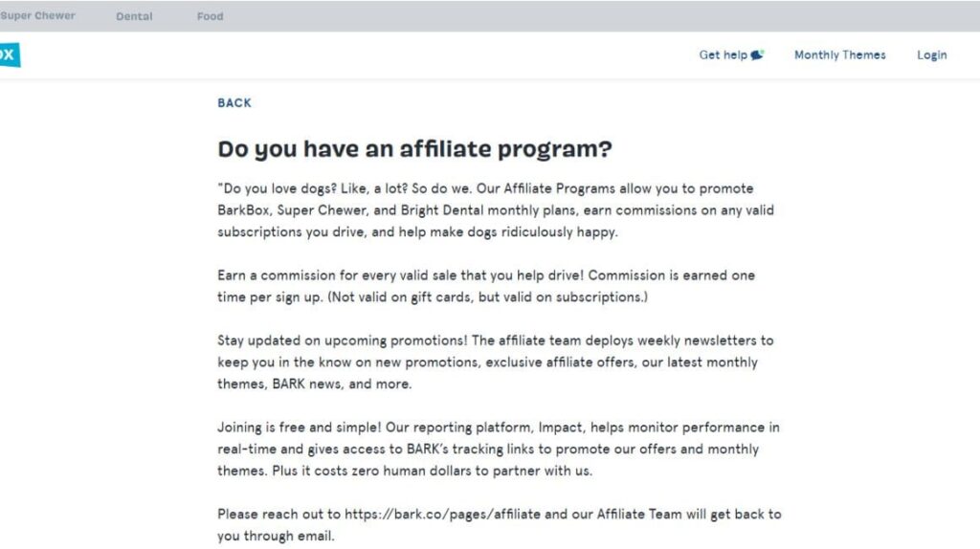Click the BarkBox logo in header

(x=10, y=55)
